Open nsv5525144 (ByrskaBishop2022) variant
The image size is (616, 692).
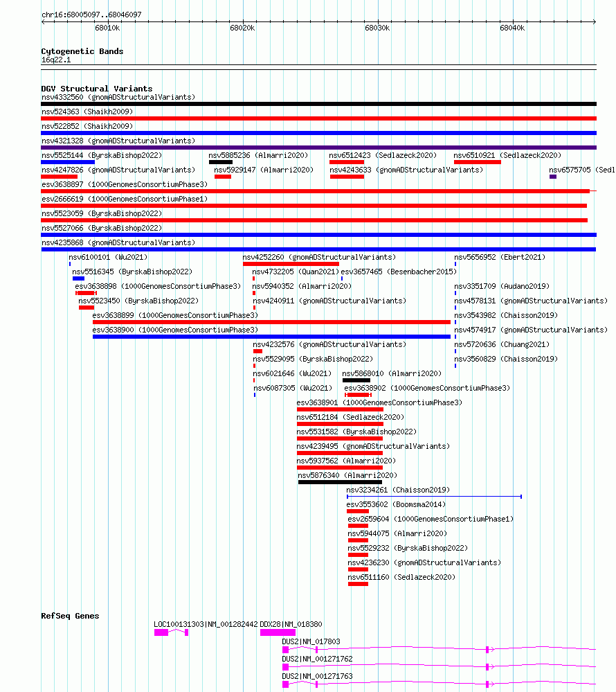[102, 155]
